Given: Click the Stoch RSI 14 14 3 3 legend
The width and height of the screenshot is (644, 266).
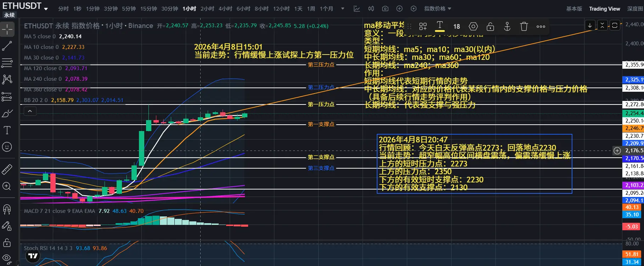Looking at the screenshot, I should tap(65, 248).
